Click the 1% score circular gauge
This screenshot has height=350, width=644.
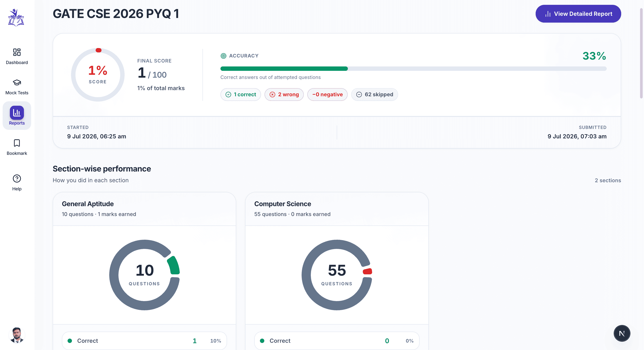(x=98, y=75)
